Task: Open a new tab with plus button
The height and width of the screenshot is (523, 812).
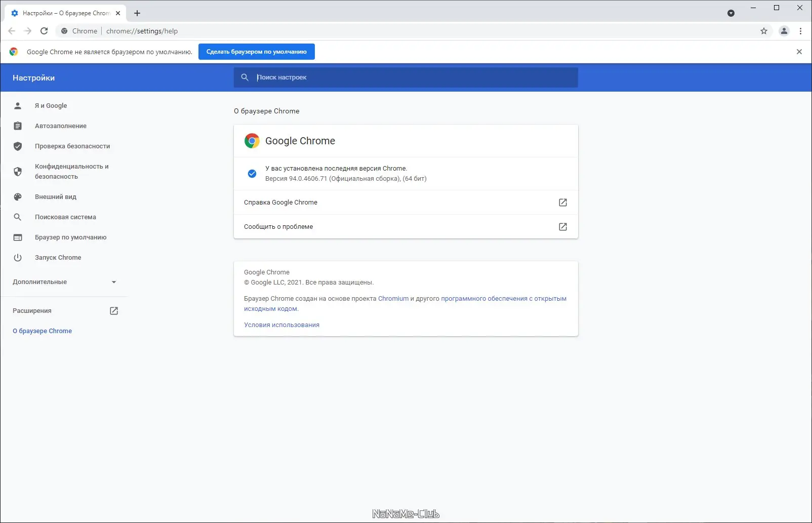Action: (137, 13)
